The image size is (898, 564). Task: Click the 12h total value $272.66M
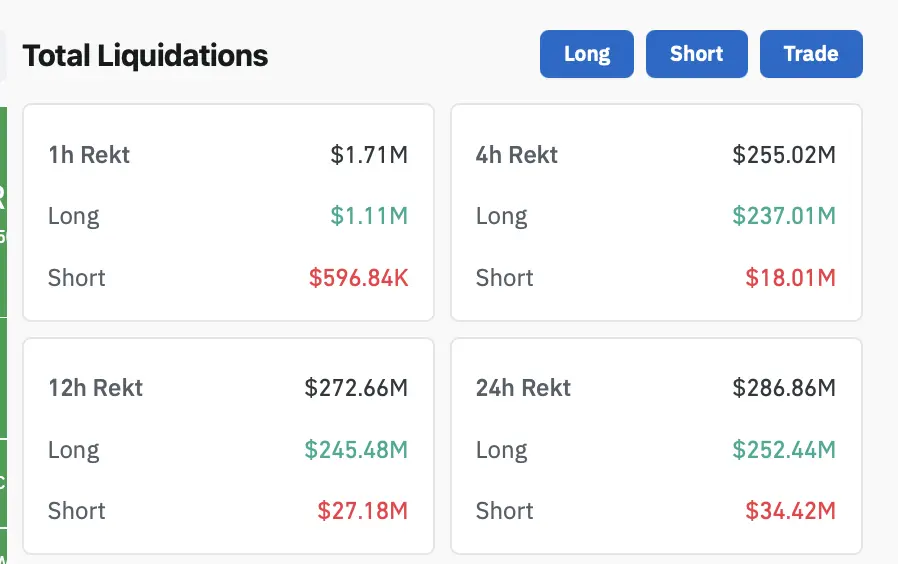[356, 388]
